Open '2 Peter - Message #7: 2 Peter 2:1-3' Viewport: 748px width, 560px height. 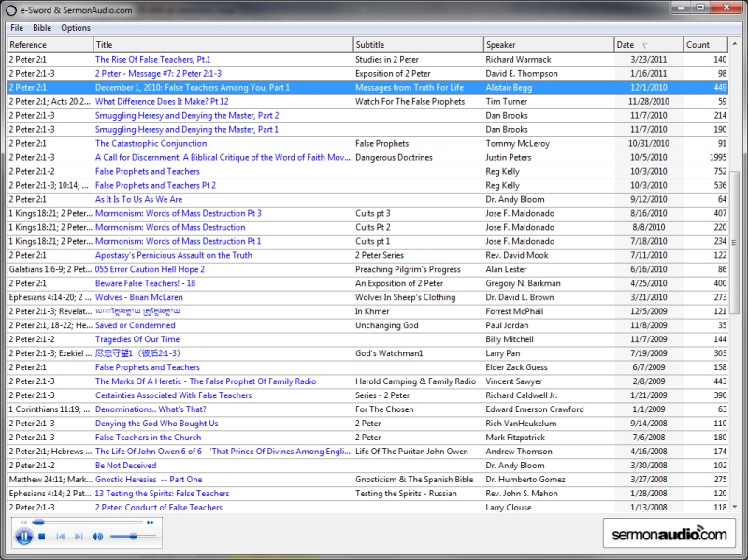click(158, 74)
